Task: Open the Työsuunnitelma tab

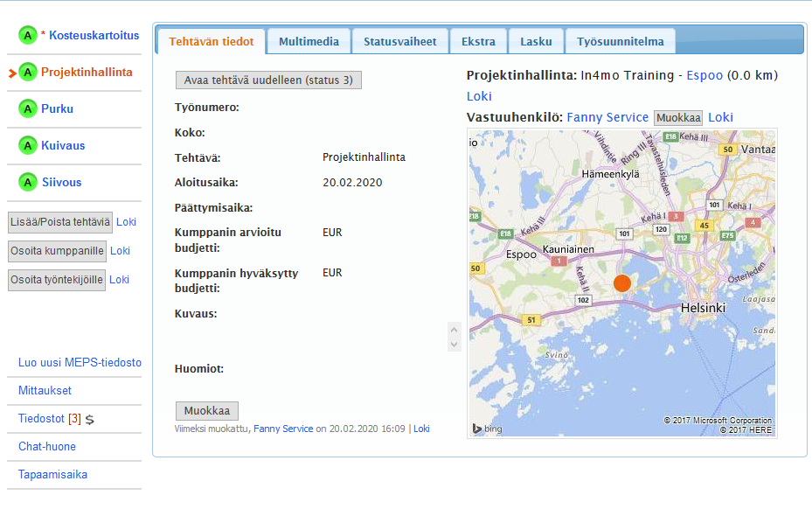Action: click(x=620, y=41)
